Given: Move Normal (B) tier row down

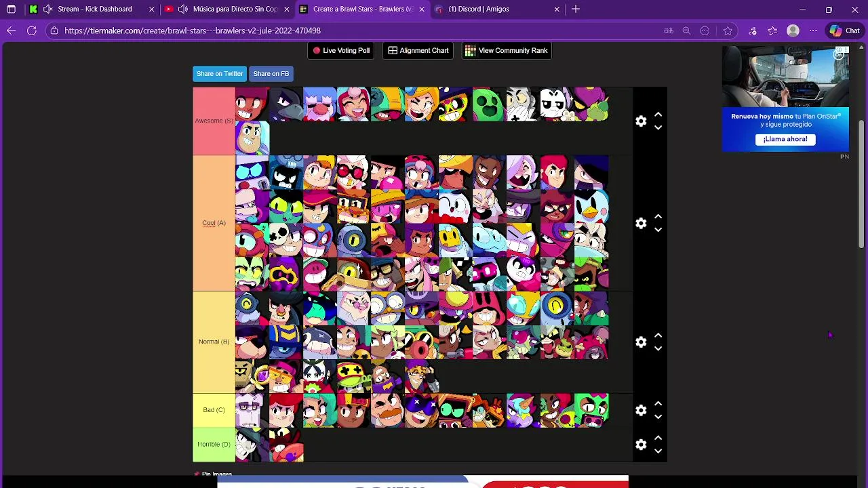Looking at the screenshot, I should (x=658, y=348).
